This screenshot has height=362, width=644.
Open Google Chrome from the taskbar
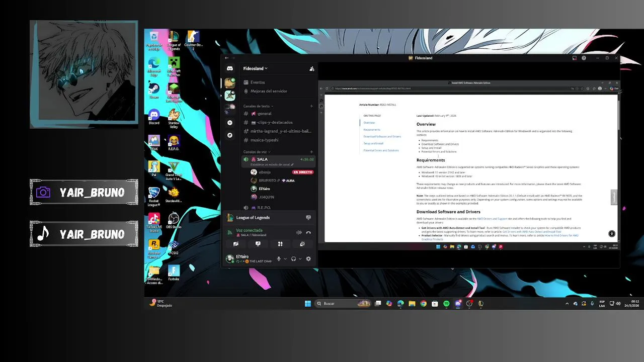coord(424,304)
